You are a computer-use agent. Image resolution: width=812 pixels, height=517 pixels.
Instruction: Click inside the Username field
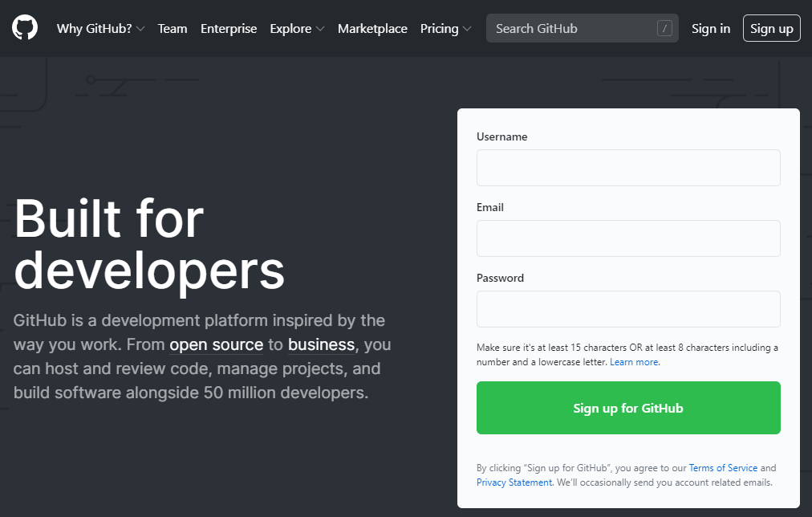tap(628, 168)
